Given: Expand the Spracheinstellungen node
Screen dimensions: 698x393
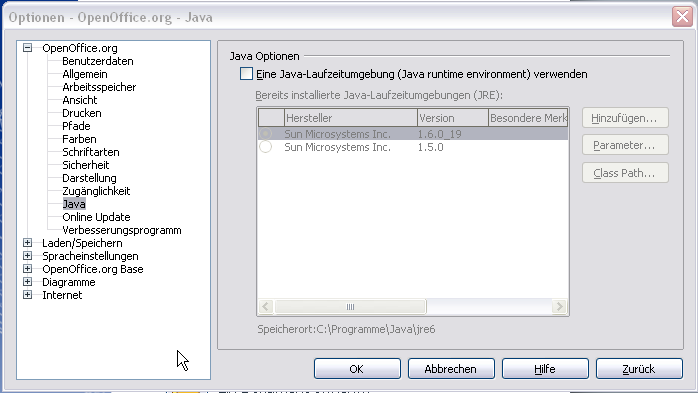Looking at the screenshot, I should 28,256.
